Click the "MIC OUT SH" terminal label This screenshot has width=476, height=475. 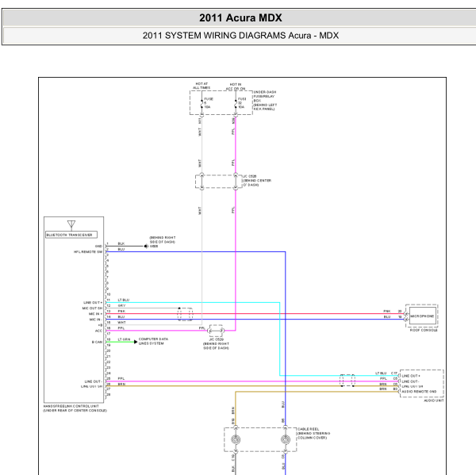(92, 308)
